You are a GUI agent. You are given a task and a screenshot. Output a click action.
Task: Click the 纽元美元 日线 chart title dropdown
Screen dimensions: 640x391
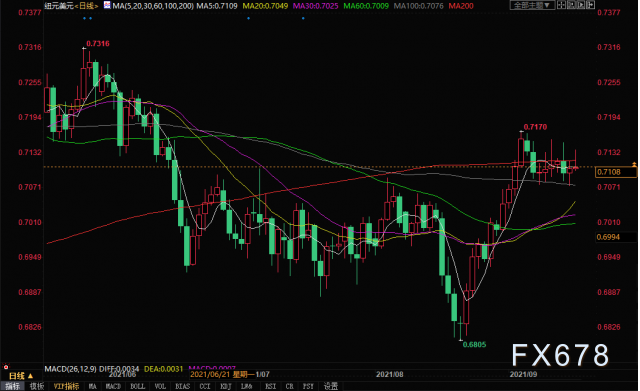tap(71, 6)
